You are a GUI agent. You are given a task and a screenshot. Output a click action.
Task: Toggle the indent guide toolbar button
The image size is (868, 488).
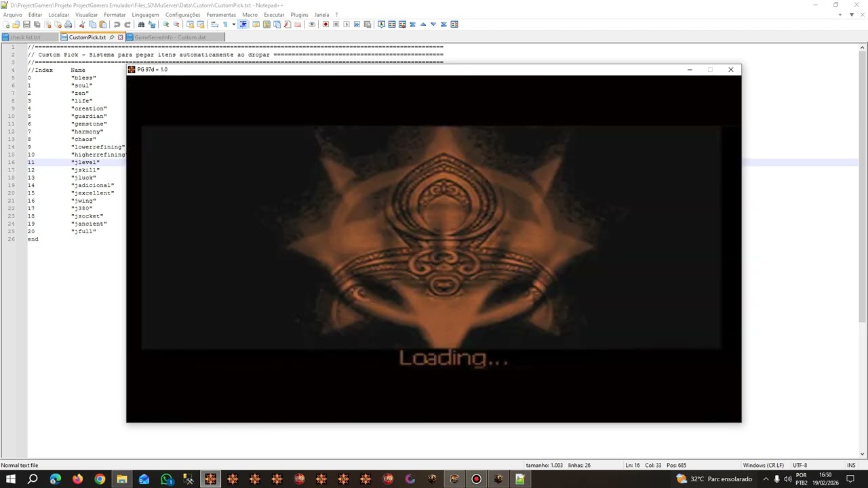coord(243,24)
